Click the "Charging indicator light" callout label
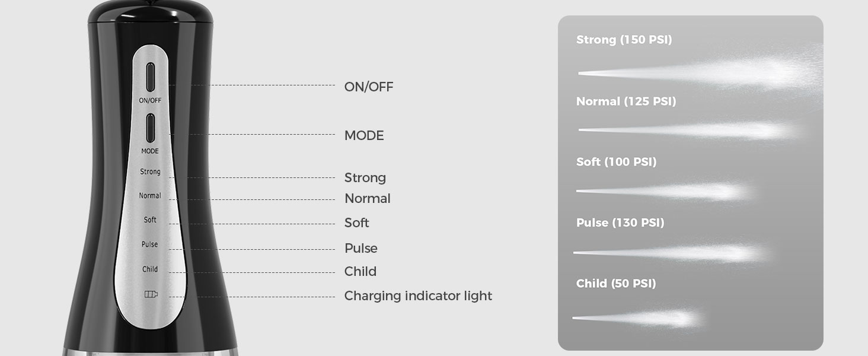 click(418, 295)
